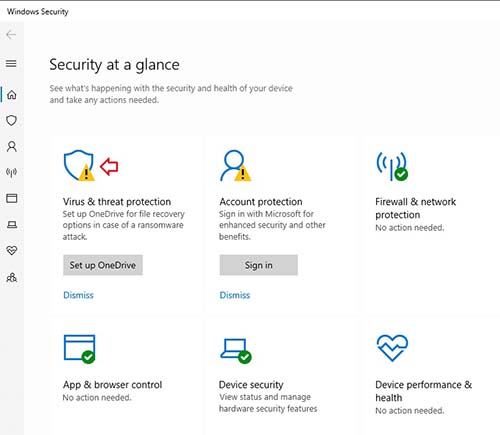Screen dimensions: 500x435
Task: Click the Sign in button
Action: coord(258,265)
